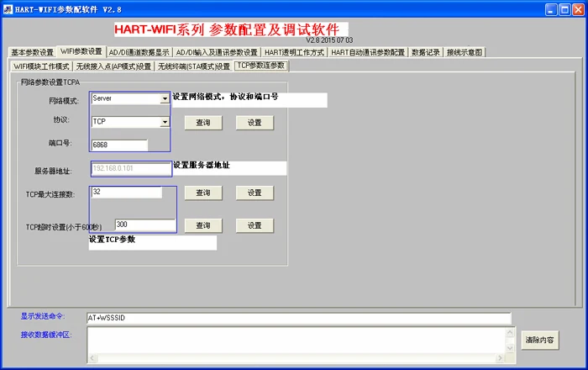Click the 显示发送命令 field with AT+WSSSID
The height and width of the screenshot is (370, 588).
(299, 318)
